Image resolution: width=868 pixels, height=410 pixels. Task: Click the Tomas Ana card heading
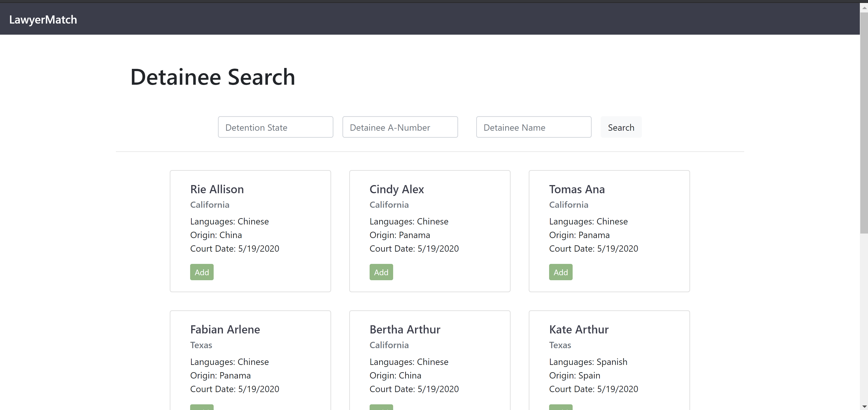point(576,189)
